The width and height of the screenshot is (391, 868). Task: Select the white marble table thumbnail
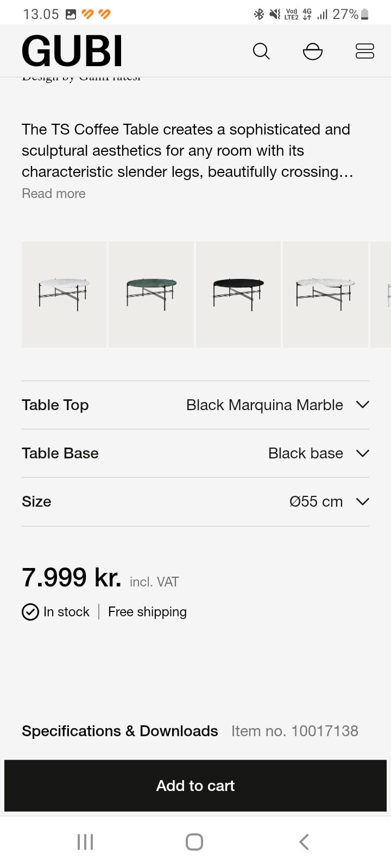64,295
